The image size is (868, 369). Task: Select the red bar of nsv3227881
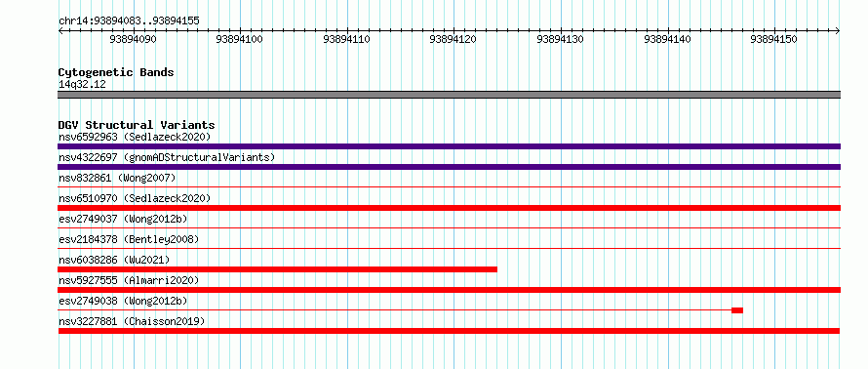coord(449,331)
